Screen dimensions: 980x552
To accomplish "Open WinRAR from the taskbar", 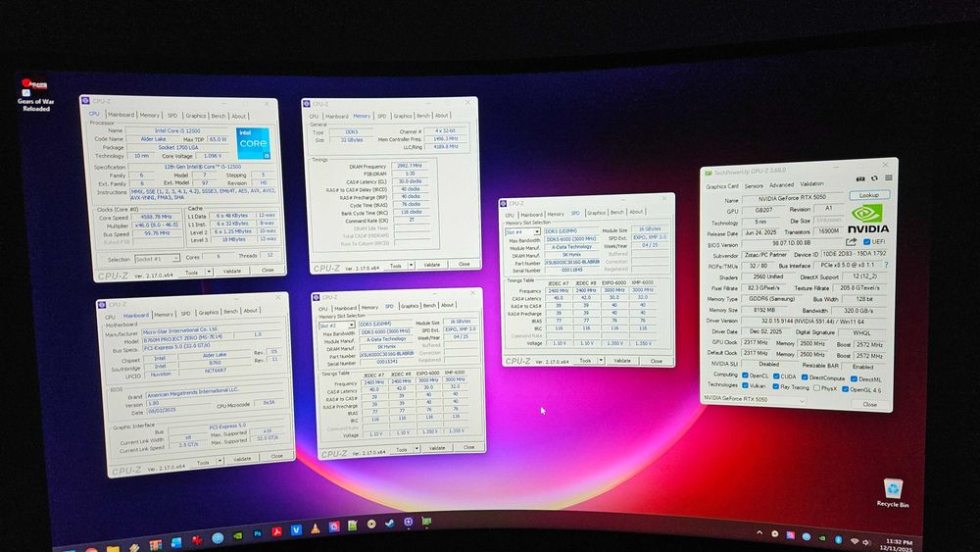I will click(156, 545).
